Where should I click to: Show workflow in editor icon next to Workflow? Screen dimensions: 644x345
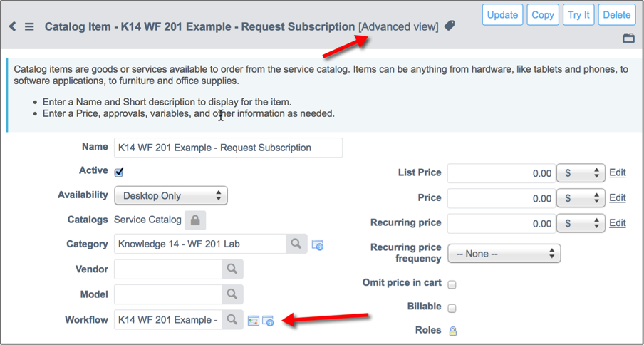(x=254, y=321)
